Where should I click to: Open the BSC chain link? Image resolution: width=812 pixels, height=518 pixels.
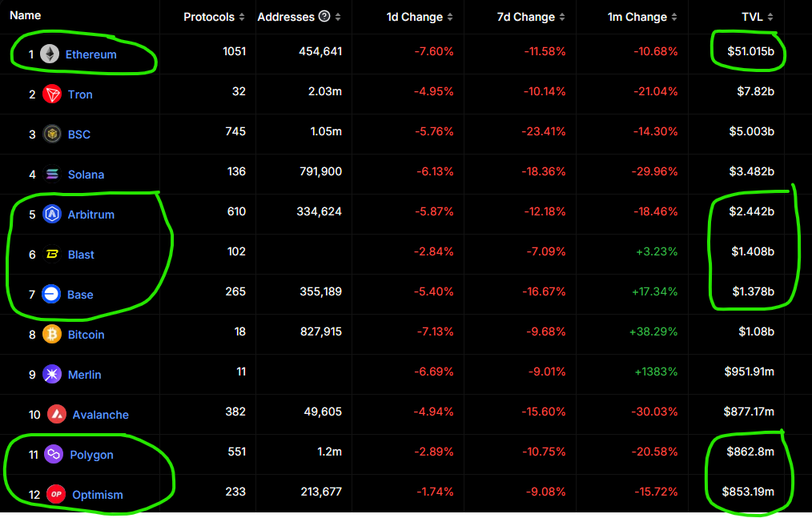79,135
